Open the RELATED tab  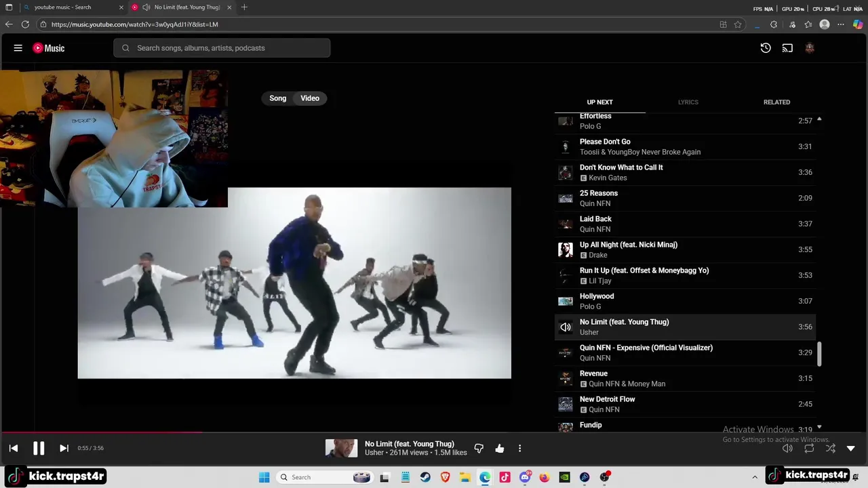click(x=776, y=102)
